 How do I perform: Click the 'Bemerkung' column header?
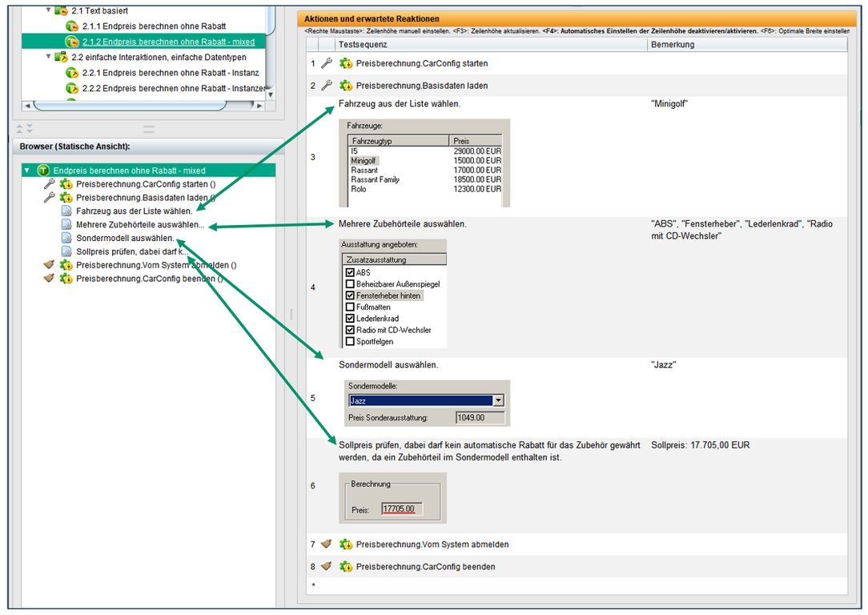[x=747, y=44]
